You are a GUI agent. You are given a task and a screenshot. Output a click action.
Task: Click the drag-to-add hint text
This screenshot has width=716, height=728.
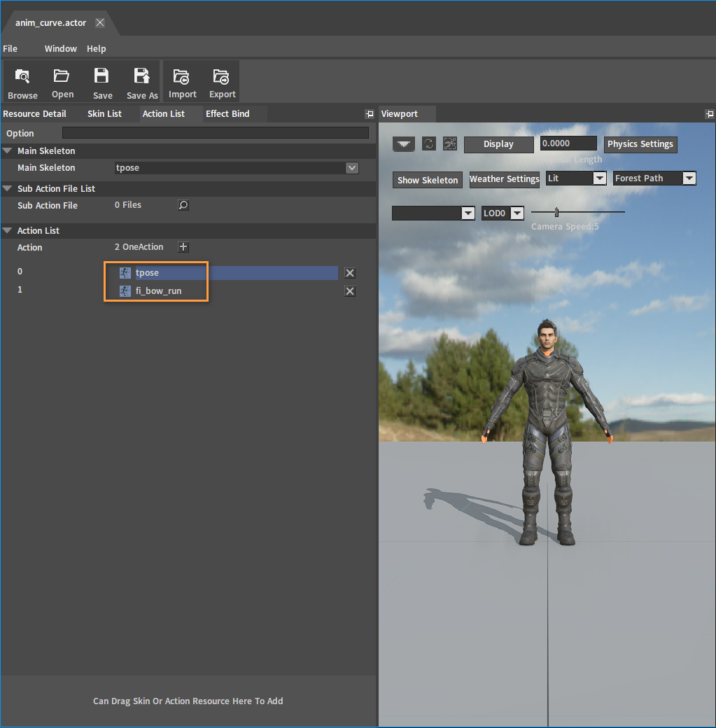(188, 701)
